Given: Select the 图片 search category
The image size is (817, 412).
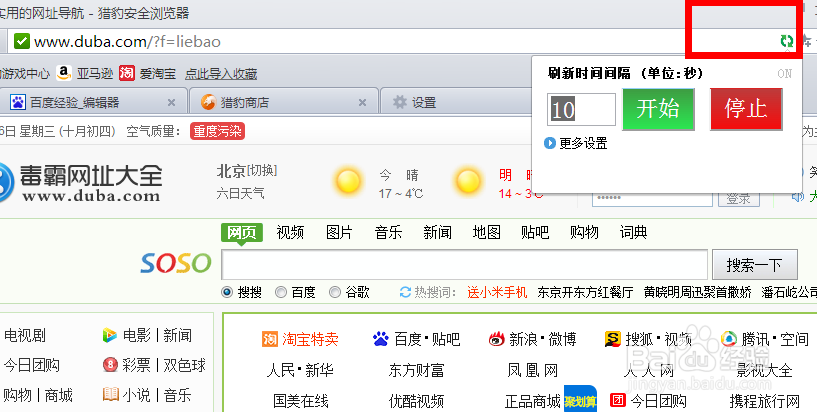Looking at the screenshot, I should 339,232.
